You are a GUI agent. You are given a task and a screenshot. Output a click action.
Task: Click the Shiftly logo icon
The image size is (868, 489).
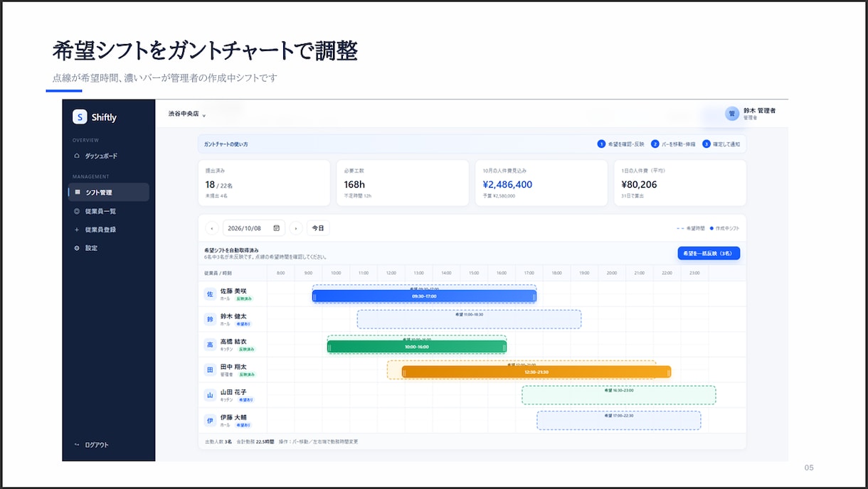point(80,117)
